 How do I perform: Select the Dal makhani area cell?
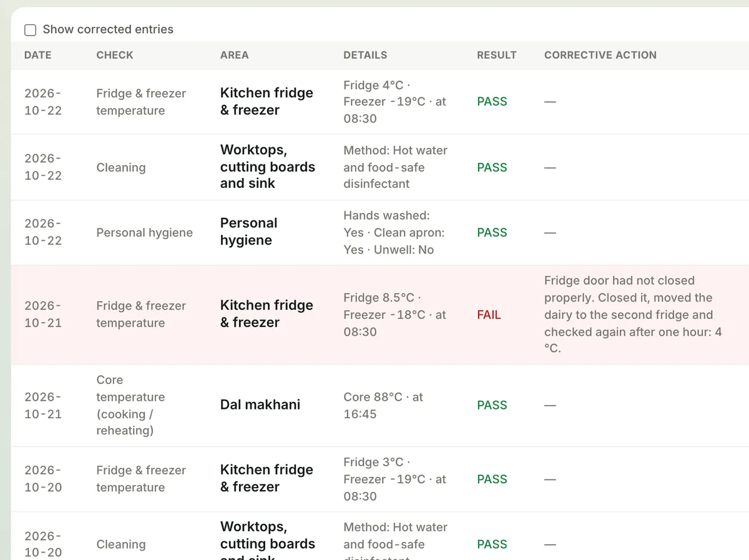click(x=260, y=405)
